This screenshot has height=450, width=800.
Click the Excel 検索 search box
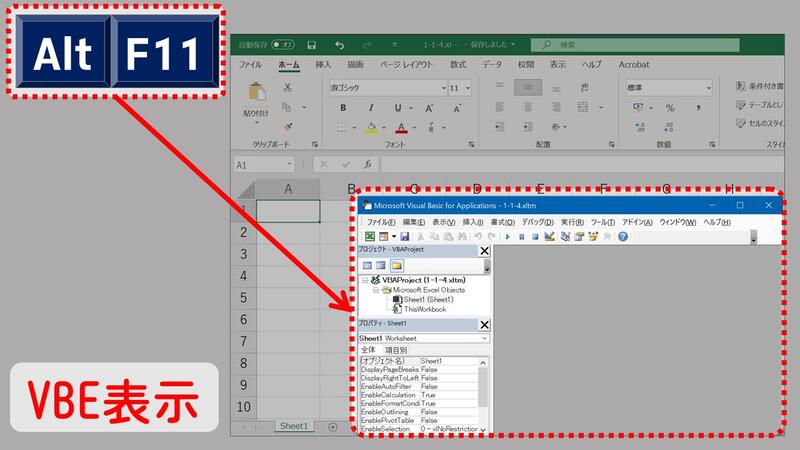pos(635,44)
